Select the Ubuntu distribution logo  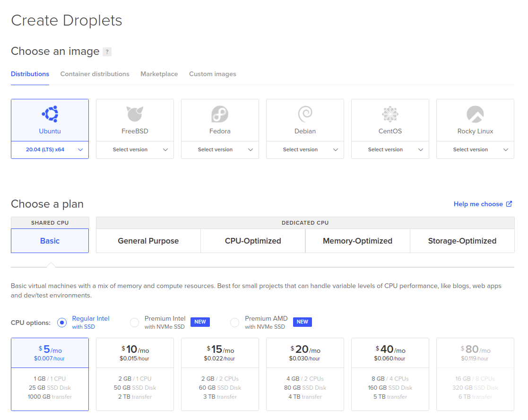point(50,114)
